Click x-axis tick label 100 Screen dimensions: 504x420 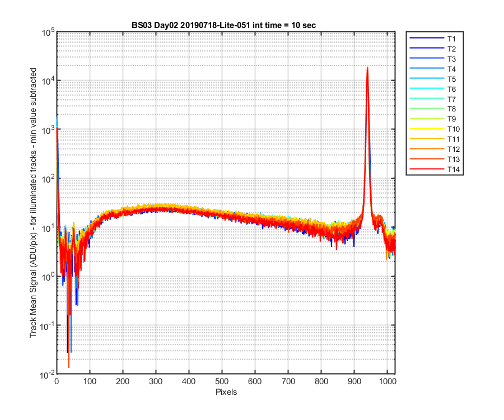click(x=90, y=381)
